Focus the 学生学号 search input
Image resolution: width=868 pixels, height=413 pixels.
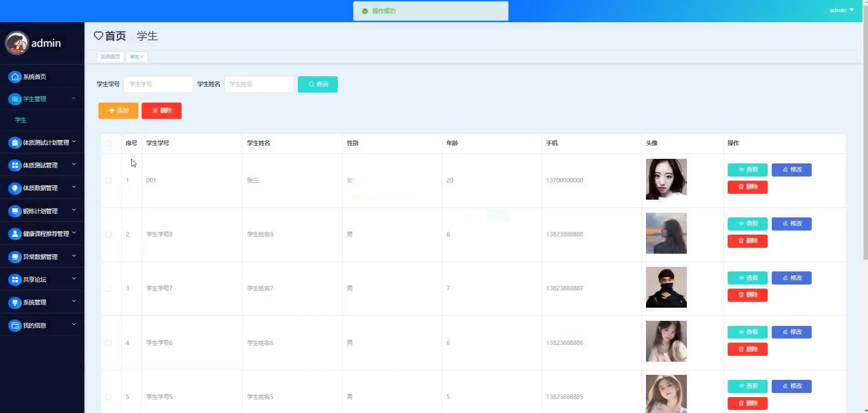tap(158, 84)
